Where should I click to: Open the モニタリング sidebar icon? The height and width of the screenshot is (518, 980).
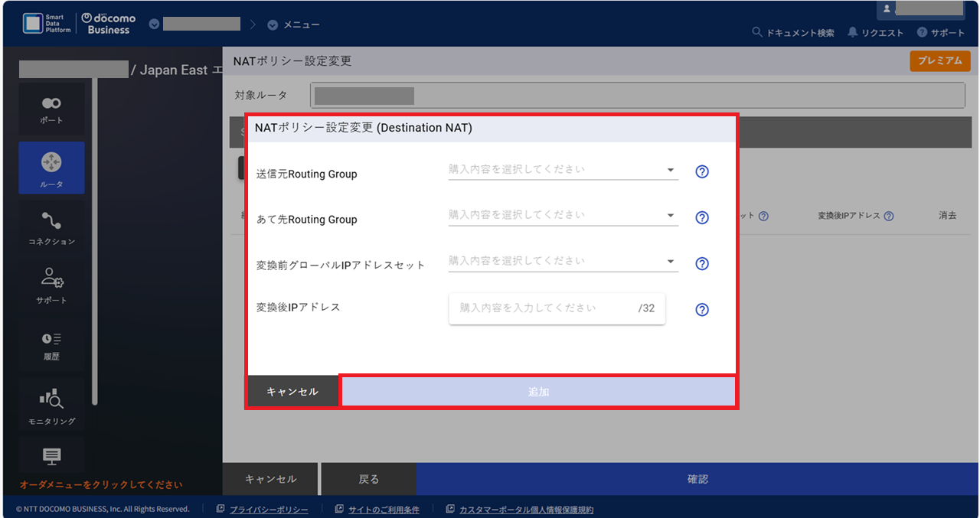[51, 405]
